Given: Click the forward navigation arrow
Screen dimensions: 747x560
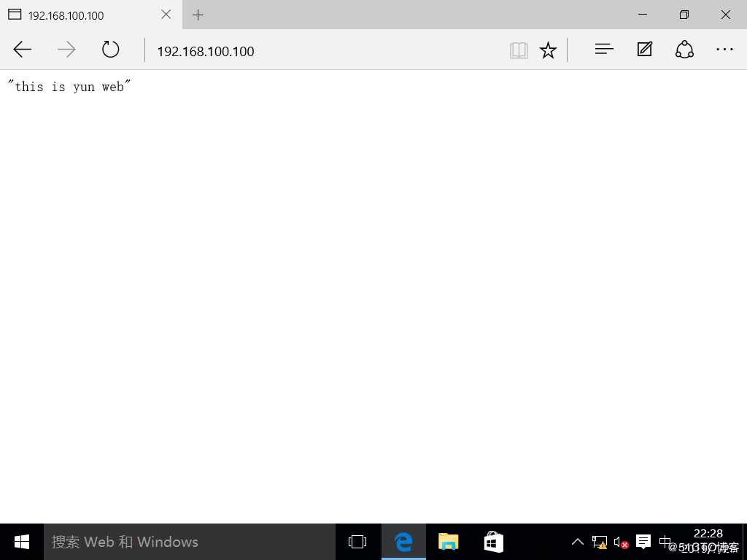Looking at the screenshot, I should coord(66,50).
